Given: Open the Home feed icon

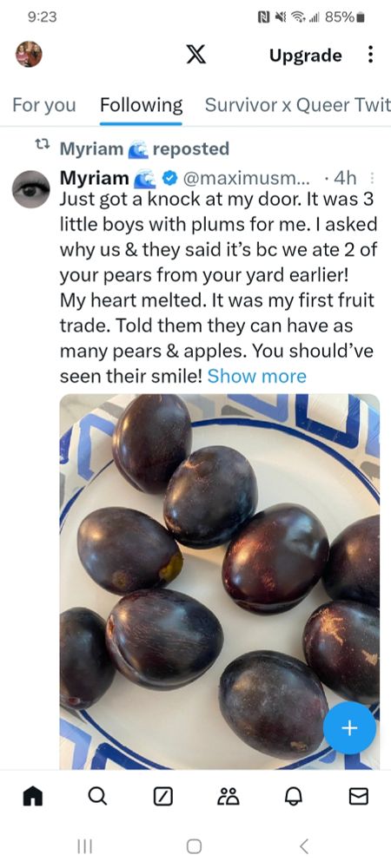Looking at the screenshot, I should click(33, 797).
